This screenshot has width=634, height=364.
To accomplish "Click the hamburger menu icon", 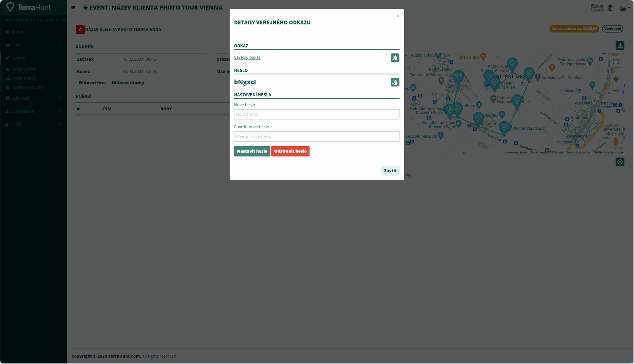I will 73,8.
